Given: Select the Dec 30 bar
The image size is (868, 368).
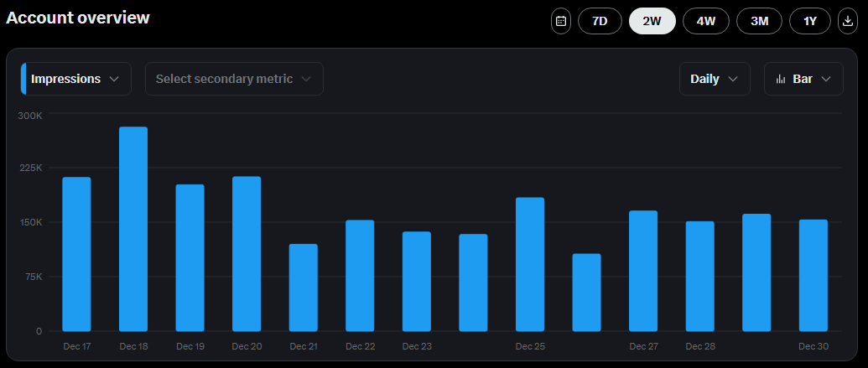Looking at the screenshot, I should tap(813, 275).
